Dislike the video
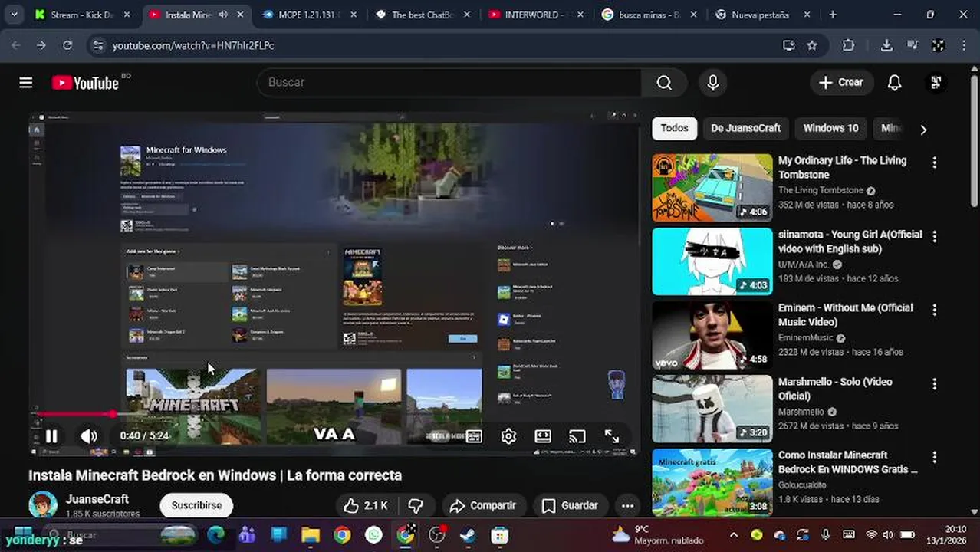The width and height of the screenshot is (980, 552). coord(416,505)
